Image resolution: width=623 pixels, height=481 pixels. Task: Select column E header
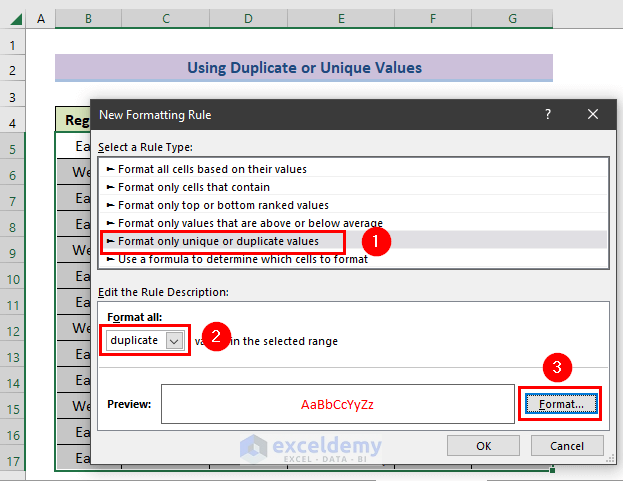click(x=341, y=19)
